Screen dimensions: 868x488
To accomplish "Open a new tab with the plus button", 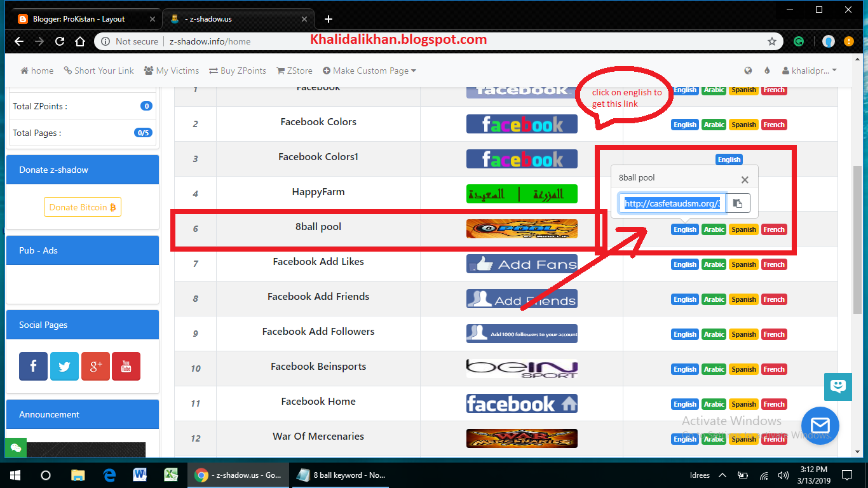I will point(328,19).
